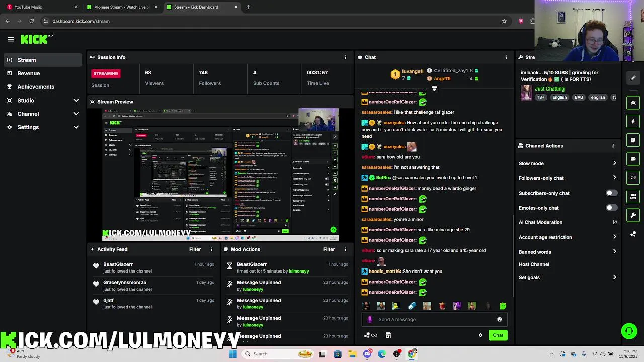Click the pencil edit stream info icon

coord(633,78)
